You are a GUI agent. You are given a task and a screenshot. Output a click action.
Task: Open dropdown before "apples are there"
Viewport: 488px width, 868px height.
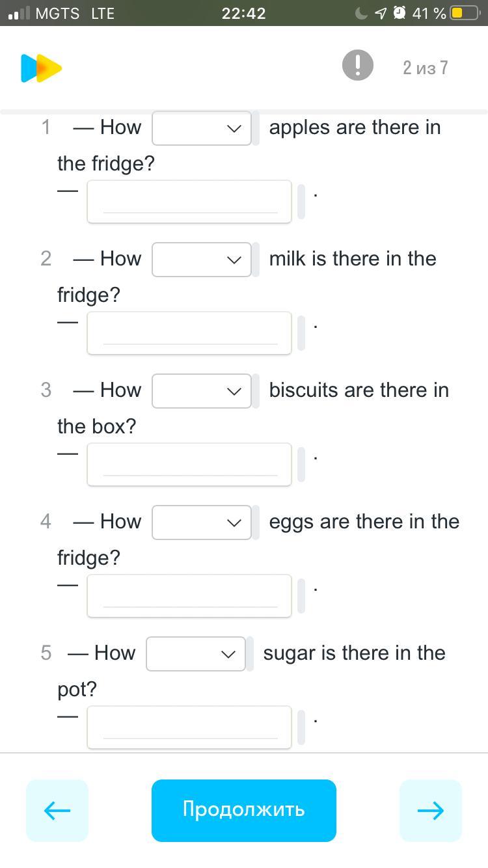tap(202, 128)
